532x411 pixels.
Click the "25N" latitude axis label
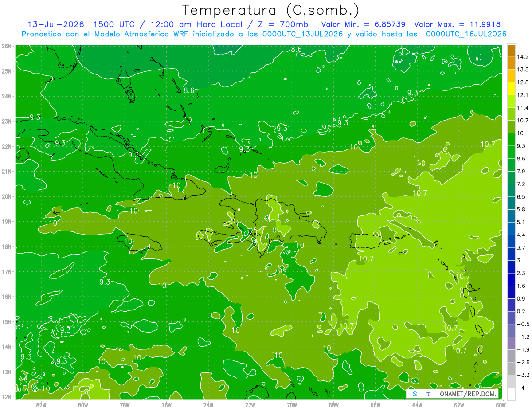(x=7, y=71)
